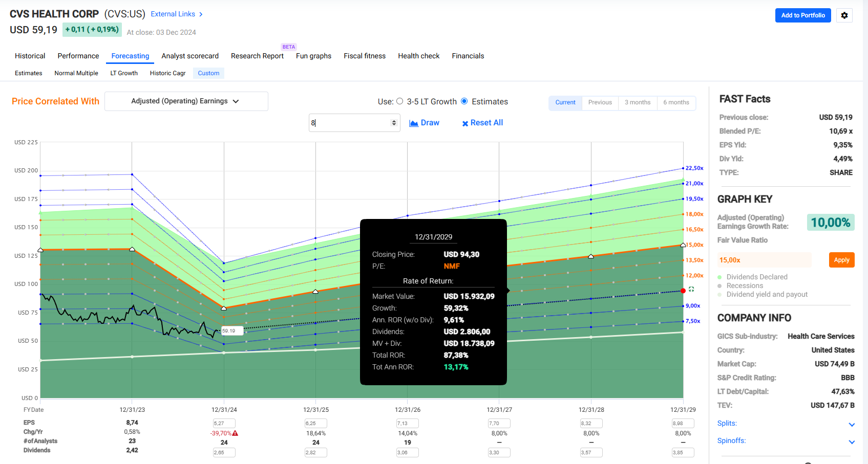
Task: Select the Estimates radio button
Action: (464, 101)
